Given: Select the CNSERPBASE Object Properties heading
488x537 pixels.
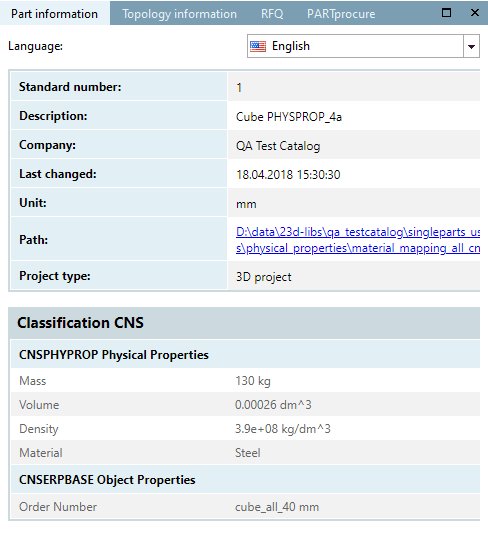Looking at the screenshot, I should pyautogui.click(x=107, y=480).
